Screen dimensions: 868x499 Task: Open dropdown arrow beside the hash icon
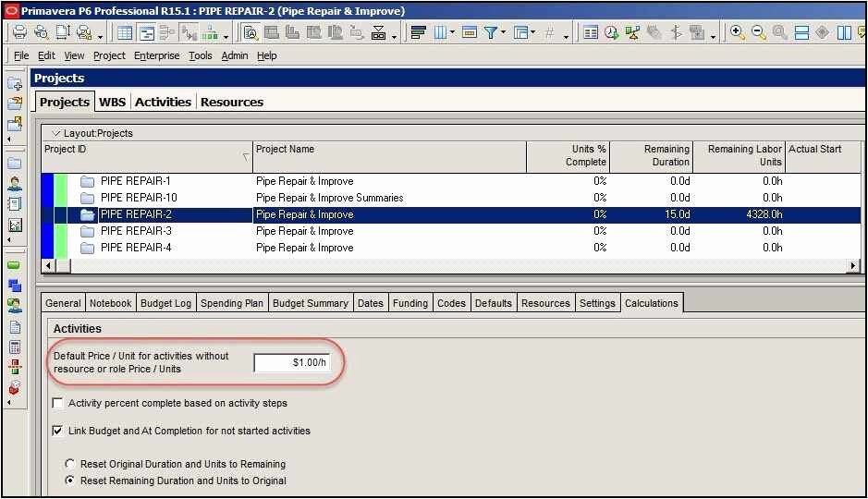point(566,37)
